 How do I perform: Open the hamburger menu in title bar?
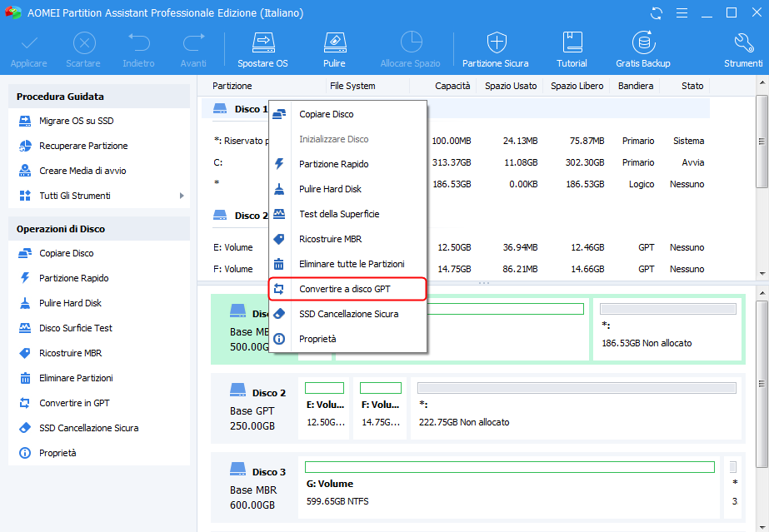point(682,13)
